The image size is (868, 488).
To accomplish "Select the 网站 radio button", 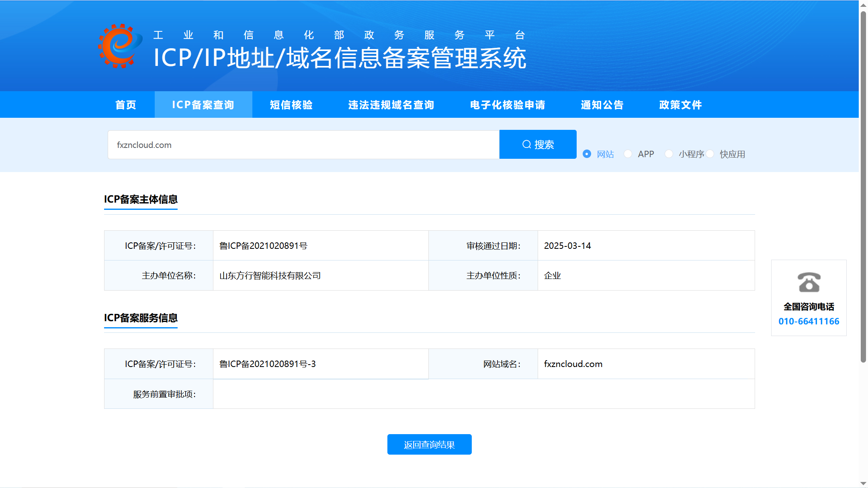I will [x=587, y=154].
